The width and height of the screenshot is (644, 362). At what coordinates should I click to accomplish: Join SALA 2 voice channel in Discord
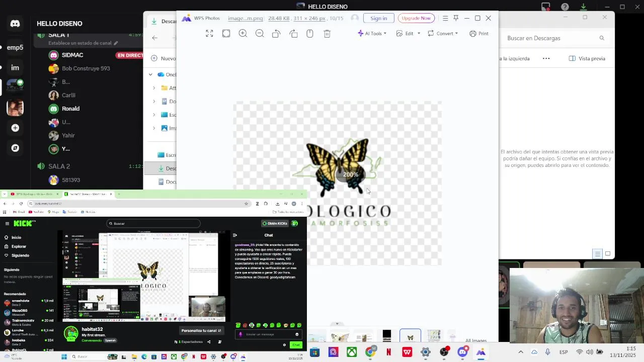[x=59, y=166]
